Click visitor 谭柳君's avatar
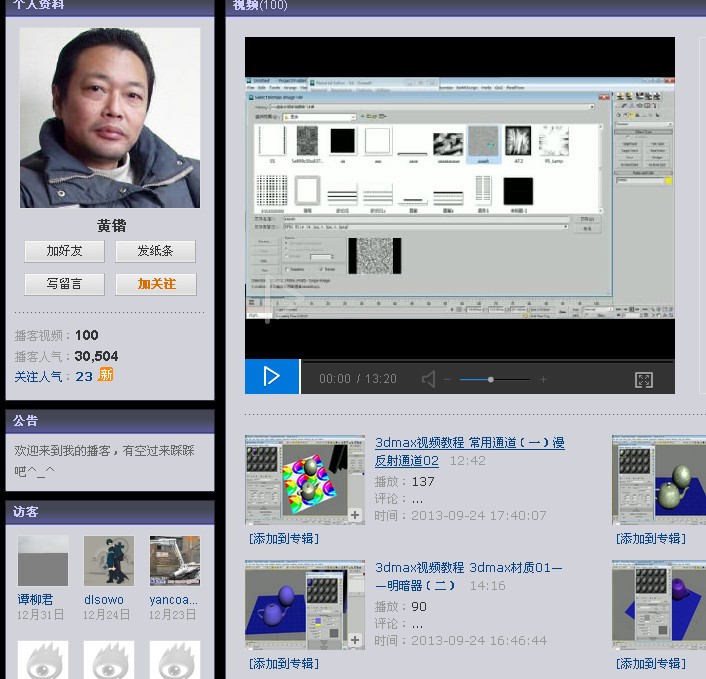 pyautogui.click(x=43, y=561)
